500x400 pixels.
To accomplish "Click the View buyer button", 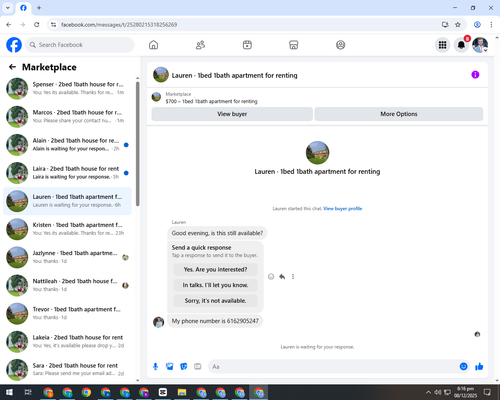I will click(232, 114).
